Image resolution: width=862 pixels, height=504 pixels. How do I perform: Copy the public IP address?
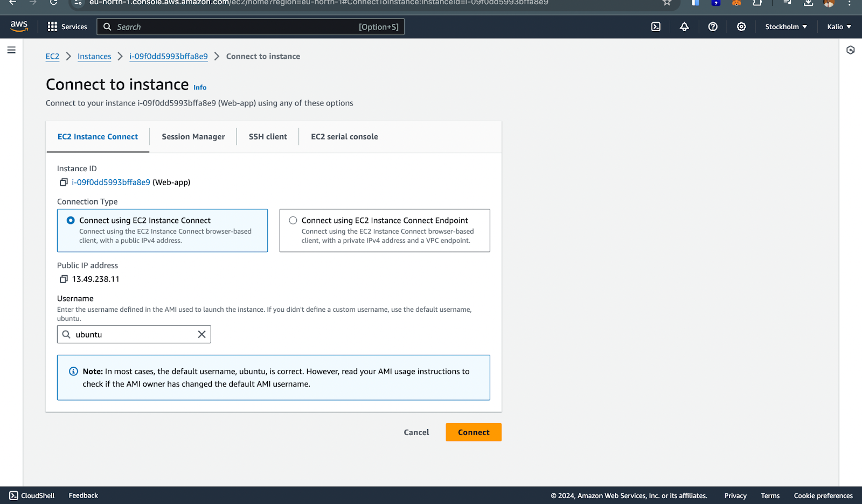tap(64, 279)
